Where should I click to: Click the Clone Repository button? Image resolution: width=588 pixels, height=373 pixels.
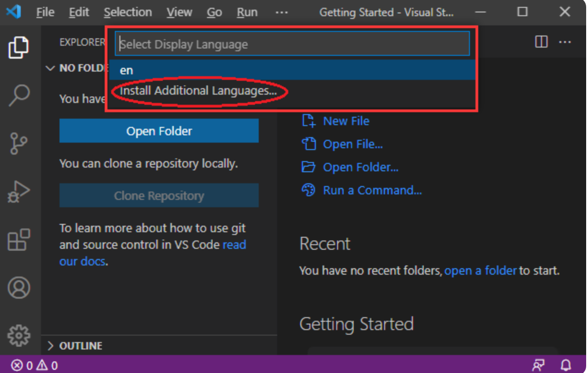[x=159, y=196]
